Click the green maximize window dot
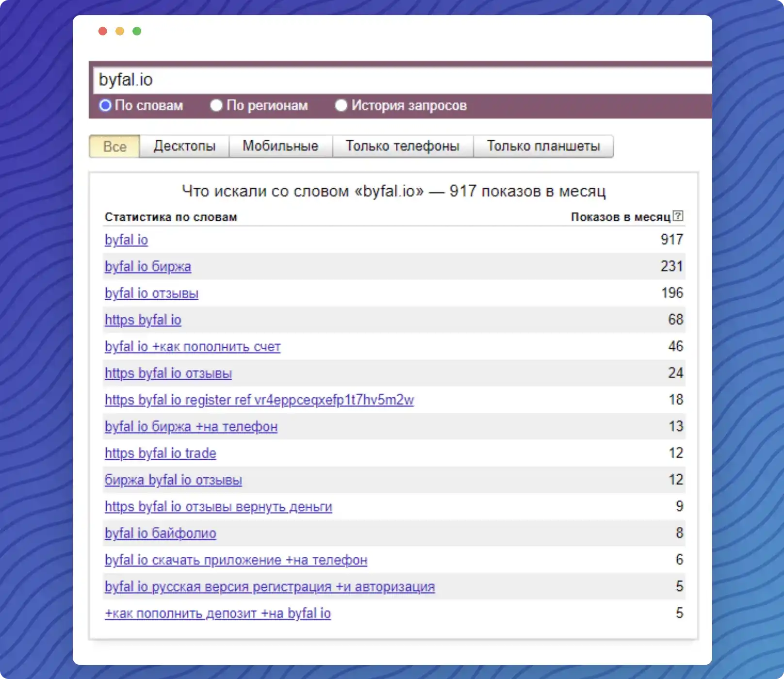Viewport: 784px width, 679px height. point(137,31)
